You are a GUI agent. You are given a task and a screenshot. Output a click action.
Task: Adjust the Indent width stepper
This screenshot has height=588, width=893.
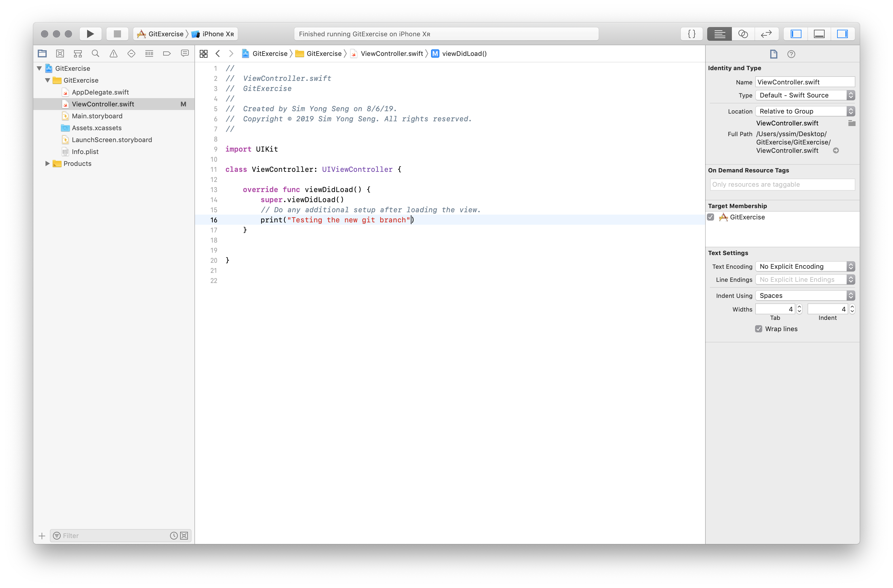852,309
